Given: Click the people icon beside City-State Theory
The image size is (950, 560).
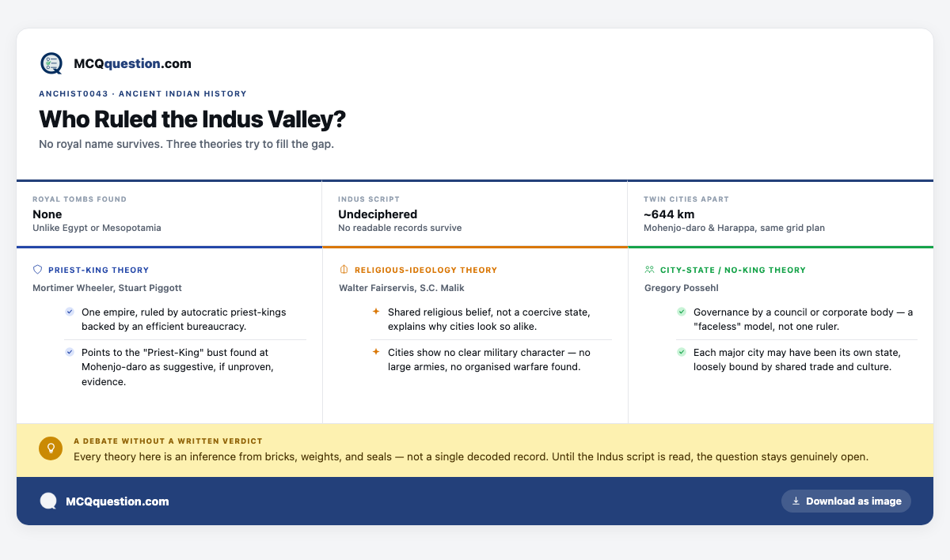Looking at the screenshot, I should pos(649,270).
